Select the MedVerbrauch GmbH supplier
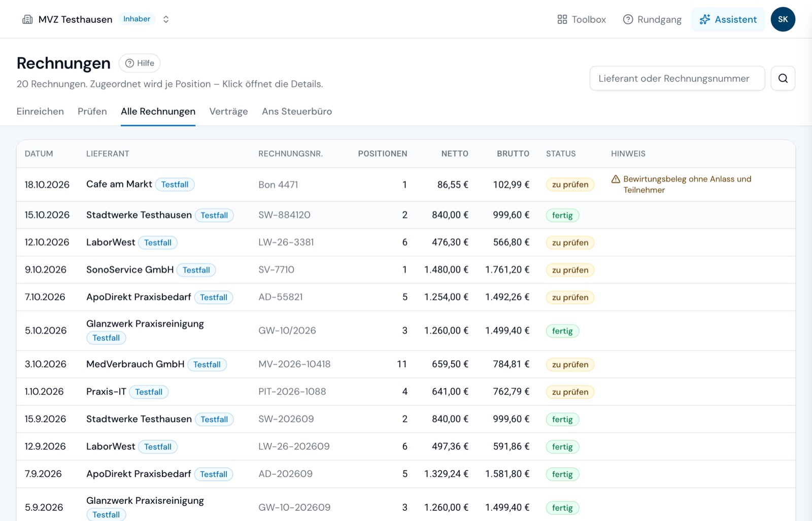The image size is (812, 521). [x=135, y=364]
